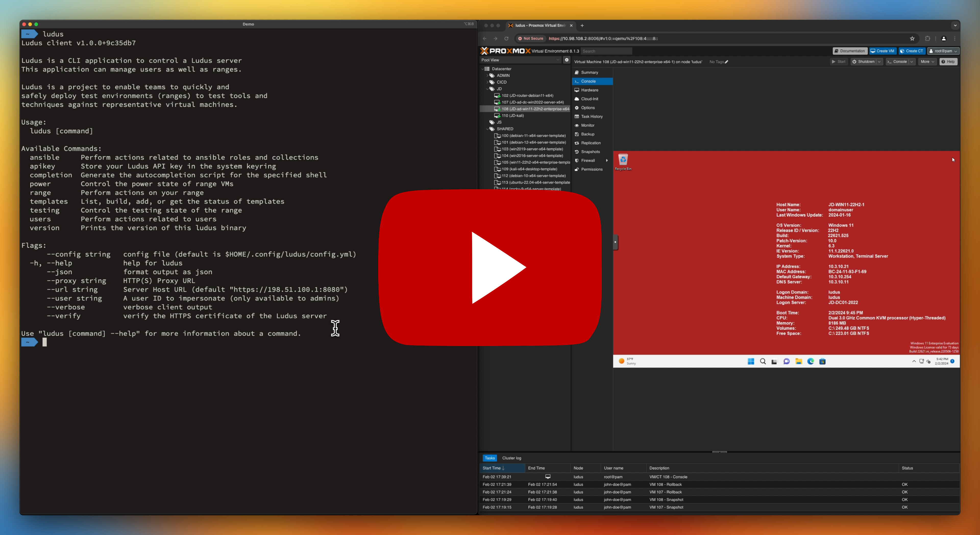This screenshot has width=980, height=535.
Task: Click the Windows Start icon in taskbar
Action: click(751, 361)
